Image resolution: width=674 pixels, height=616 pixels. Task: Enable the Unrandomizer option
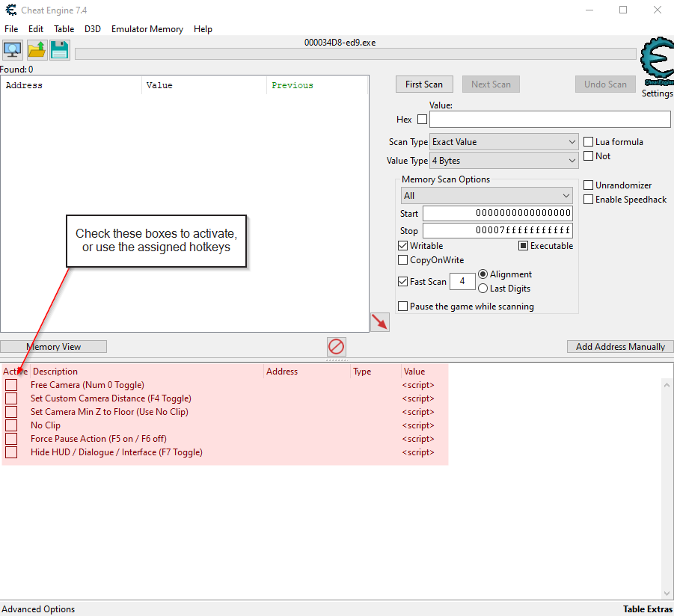pyautogui.click(x=588, y=185)
